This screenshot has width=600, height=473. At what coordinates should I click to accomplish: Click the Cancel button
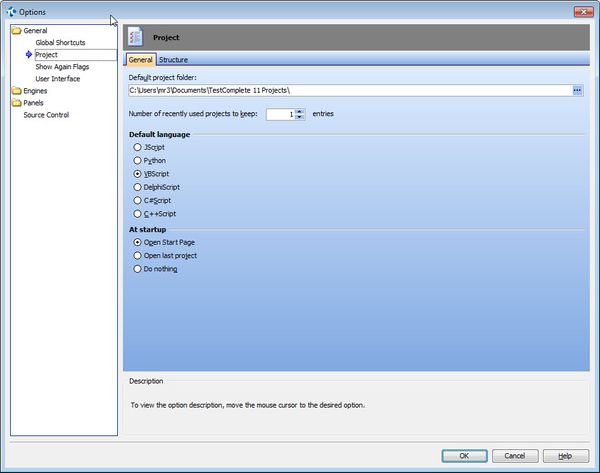tap(515, 455)
